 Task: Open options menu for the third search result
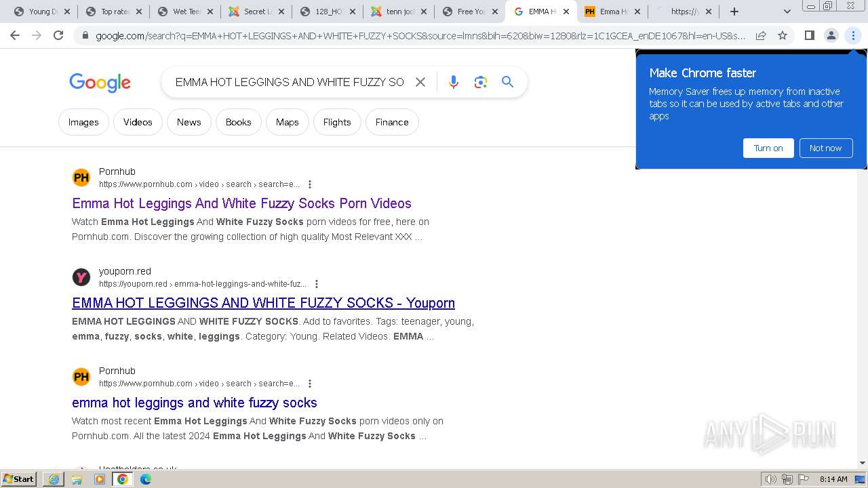pos(310,384)
